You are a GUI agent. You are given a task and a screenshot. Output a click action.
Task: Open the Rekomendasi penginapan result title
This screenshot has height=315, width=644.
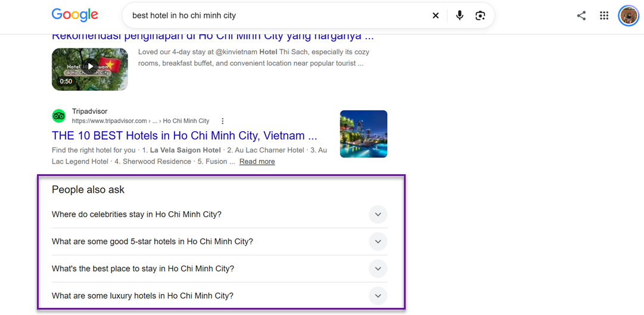point(213,36)
